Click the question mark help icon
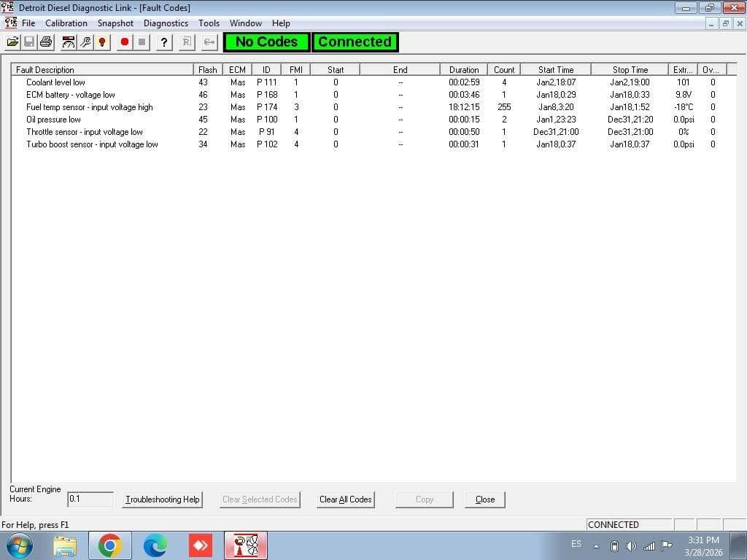The image size is (747, 560). 164,42
